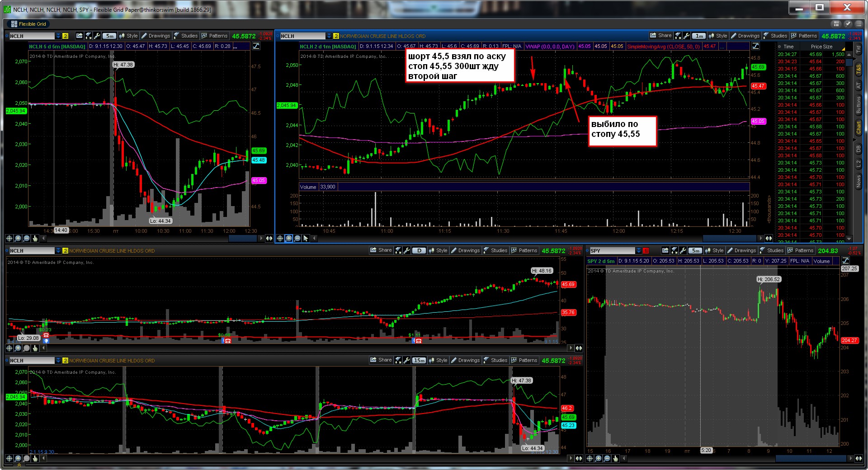Expand symbol dropdown in top-right NCLH chart
This screenshot has width=868, height=470.
pos(329,36)
